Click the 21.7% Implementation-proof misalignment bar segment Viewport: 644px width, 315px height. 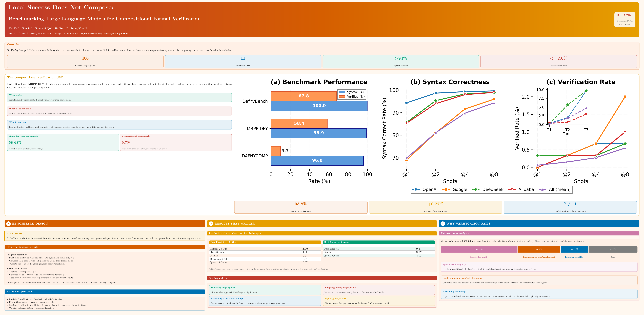click(539, 249)
